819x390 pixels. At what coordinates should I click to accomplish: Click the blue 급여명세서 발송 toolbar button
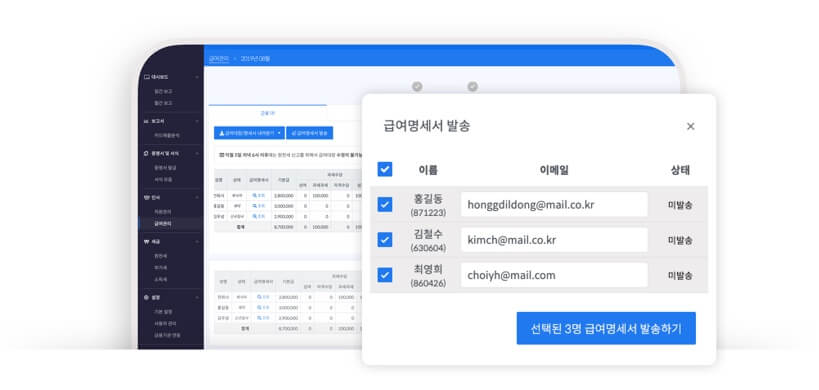[x=310, y=133]
